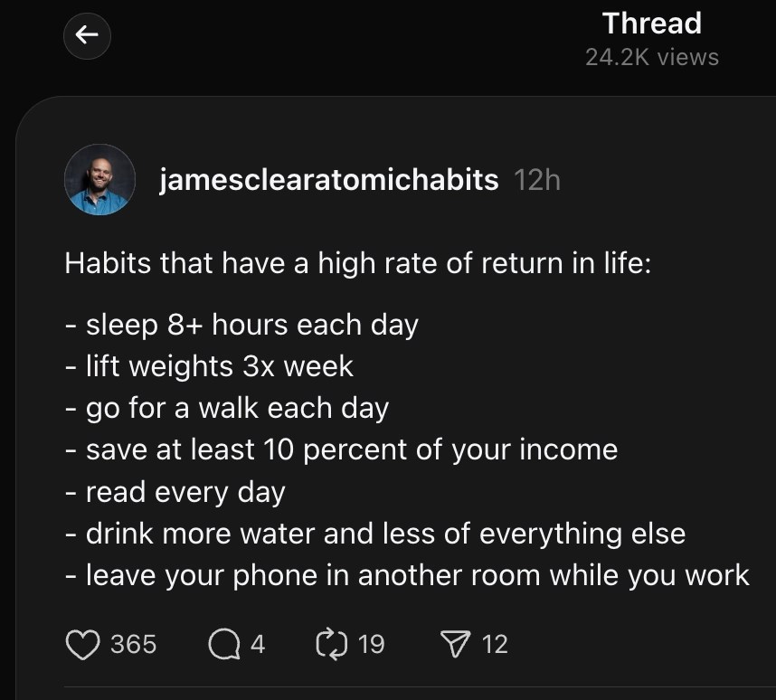See the 19 reposts list
Viewport: 776px width, 700px height.
tap(370, 644)
